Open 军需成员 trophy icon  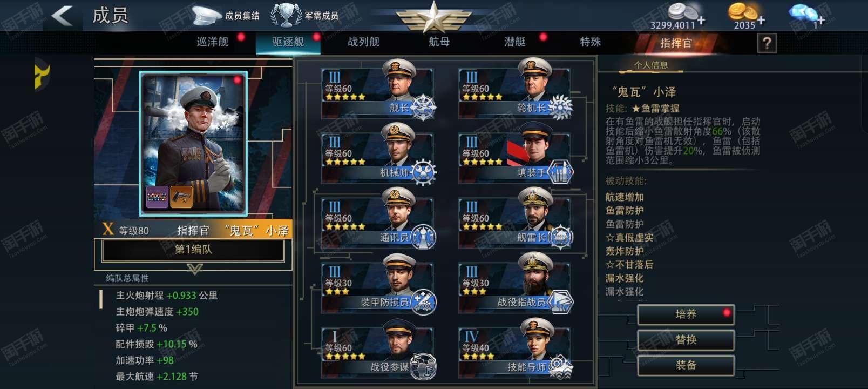click(286, 15)
